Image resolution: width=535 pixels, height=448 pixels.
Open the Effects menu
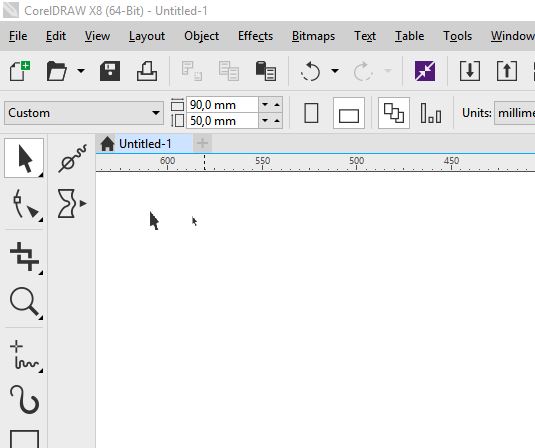255,36
